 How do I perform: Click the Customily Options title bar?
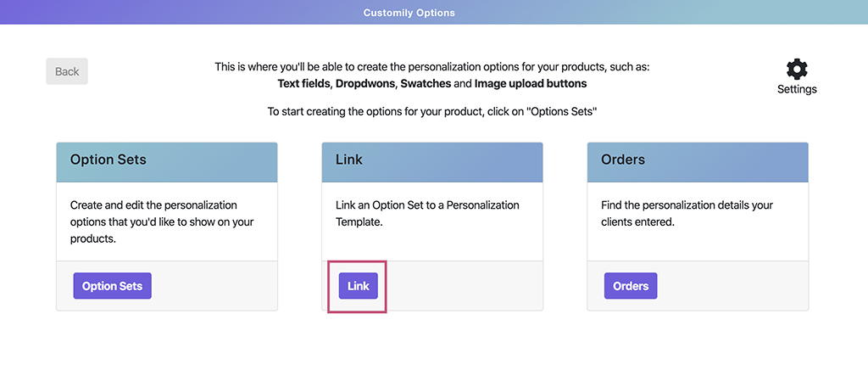(x=409, y=13)
